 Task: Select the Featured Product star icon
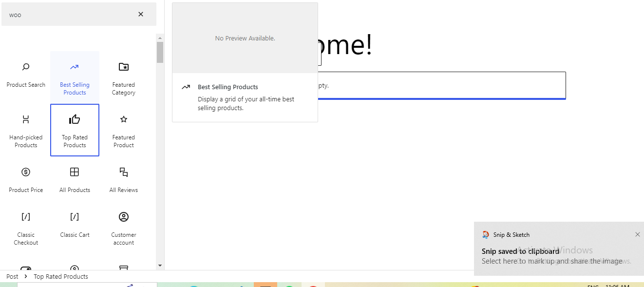click(123, 119)
